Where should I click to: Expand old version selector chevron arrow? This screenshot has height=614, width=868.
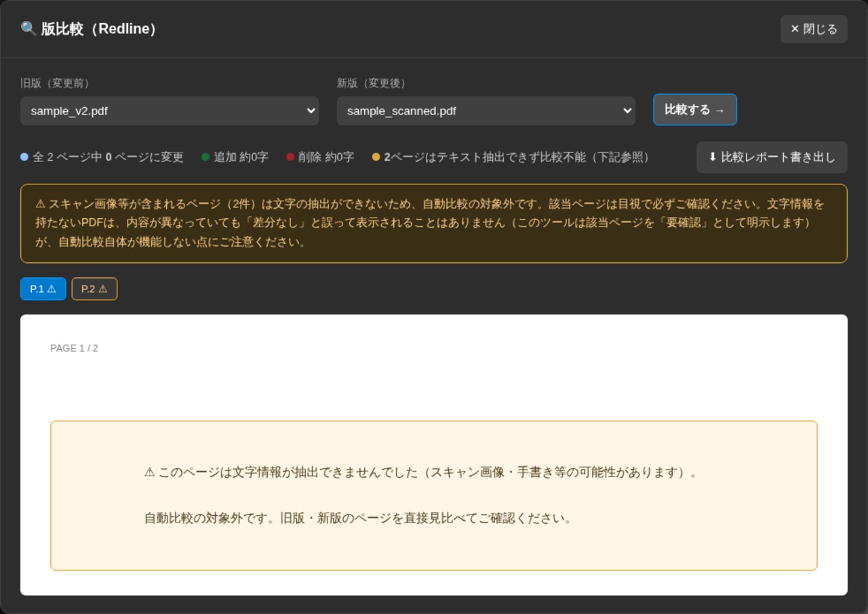[x=311, y=110]
